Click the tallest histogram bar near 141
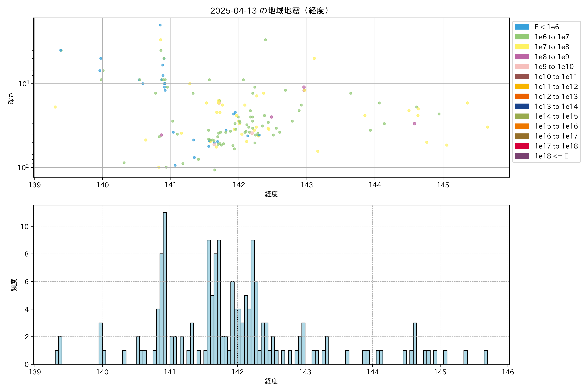Image resolution: width=588 pixels, height=392 pixels. [x=165, y=287]
